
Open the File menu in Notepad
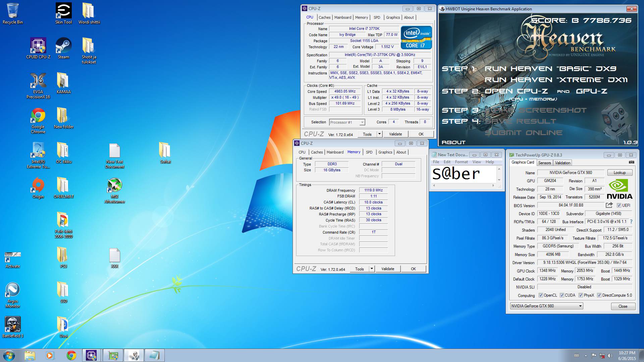coord(436,162)
